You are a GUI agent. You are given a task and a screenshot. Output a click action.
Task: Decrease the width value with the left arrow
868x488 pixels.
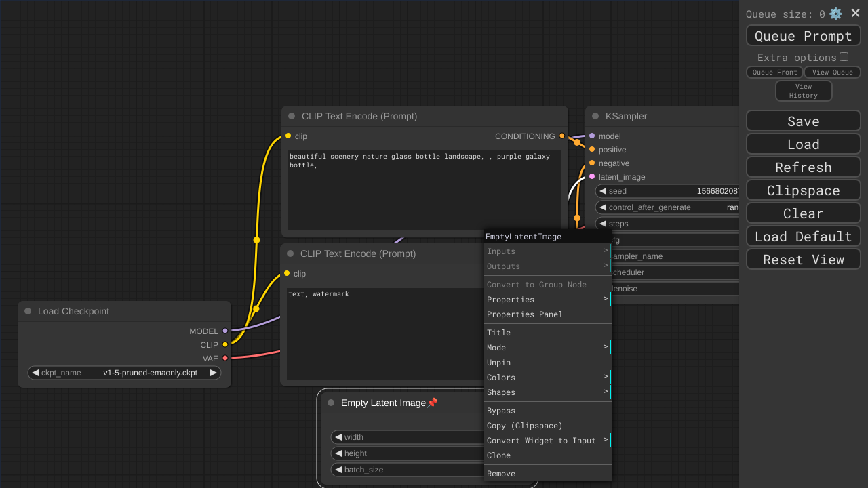(x=338, y=437)
